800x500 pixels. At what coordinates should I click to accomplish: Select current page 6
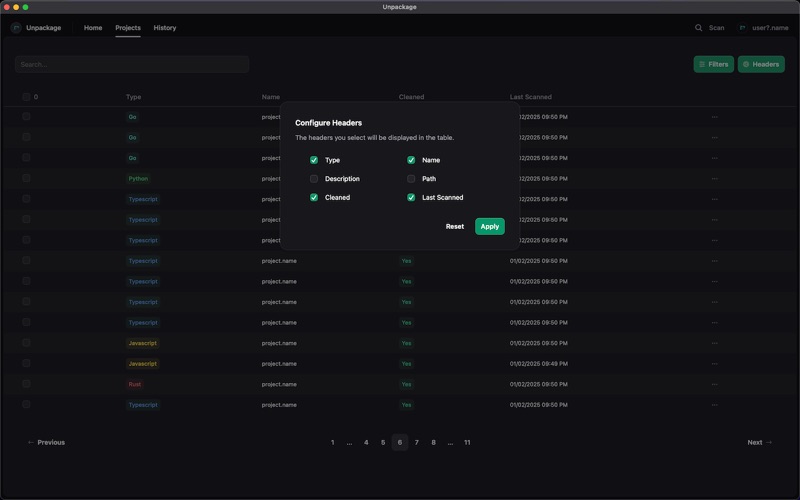(x=399, y=442)
